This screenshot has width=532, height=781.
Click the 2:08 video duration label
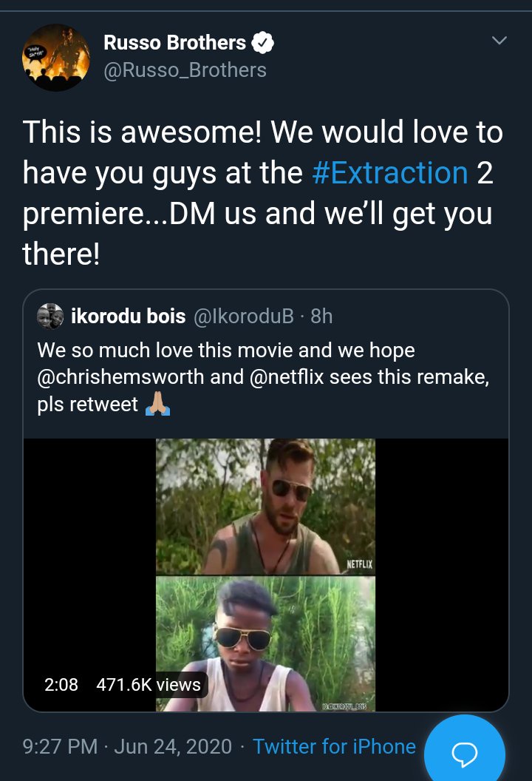click(x=61, y=685)
